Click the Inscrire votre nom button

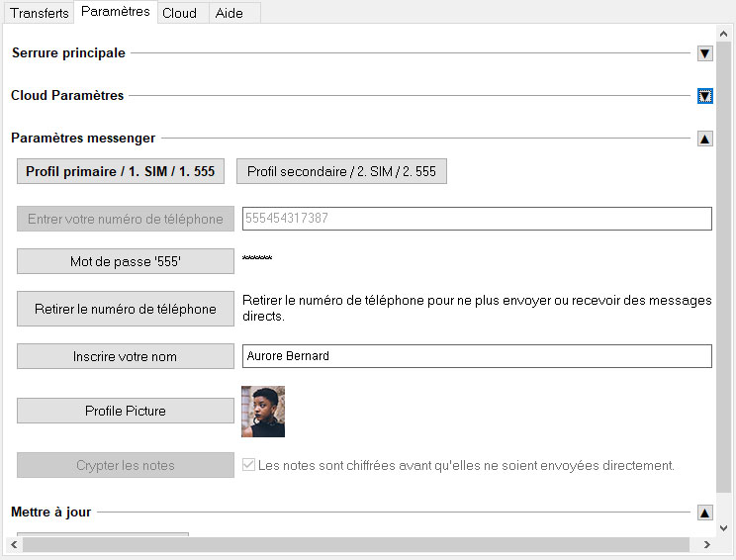(126, 356)
